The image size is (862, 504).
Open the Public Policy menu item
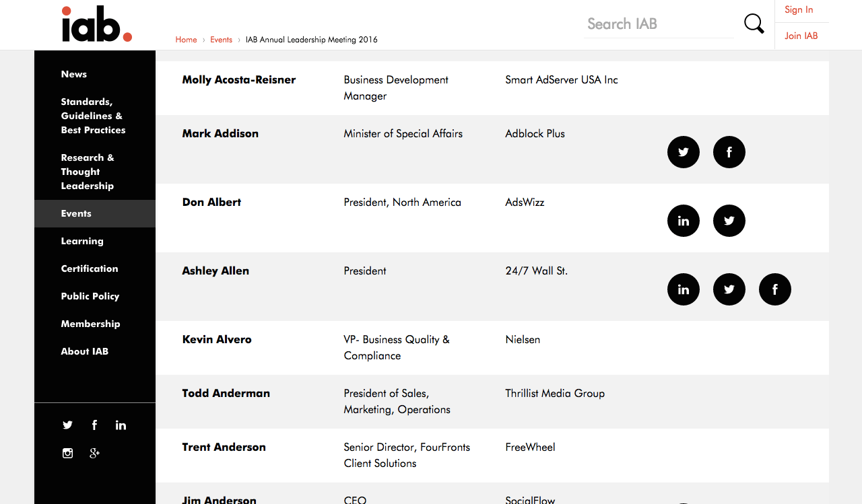pos(90,296)
